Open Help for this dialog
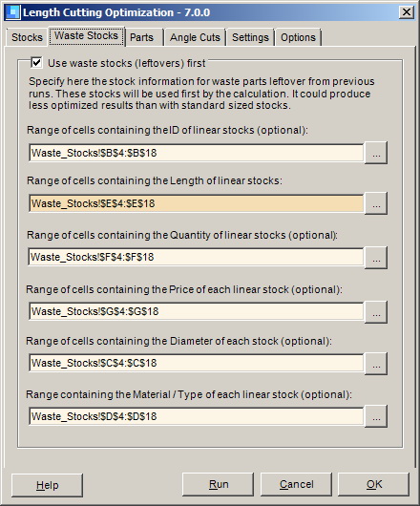 tap(47, 485)
